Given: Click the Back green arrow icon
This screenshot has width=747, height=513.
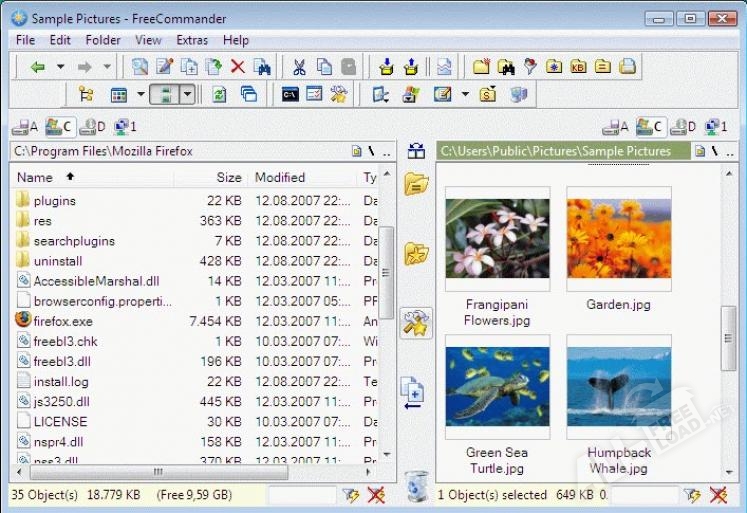Looking at the screenshot, I should 38,67.
